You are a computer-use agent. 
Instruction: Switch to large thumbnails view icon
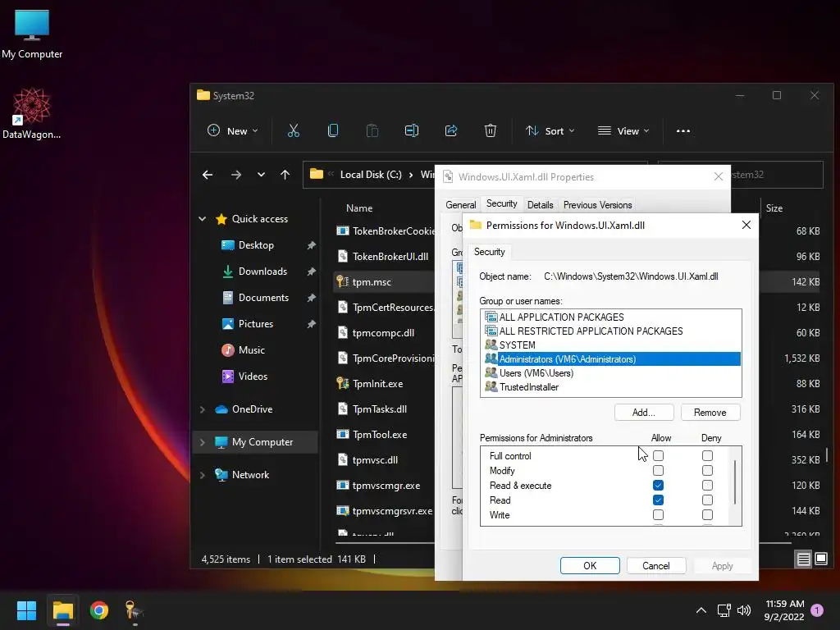pyautogui.click(x=821, y=559)
